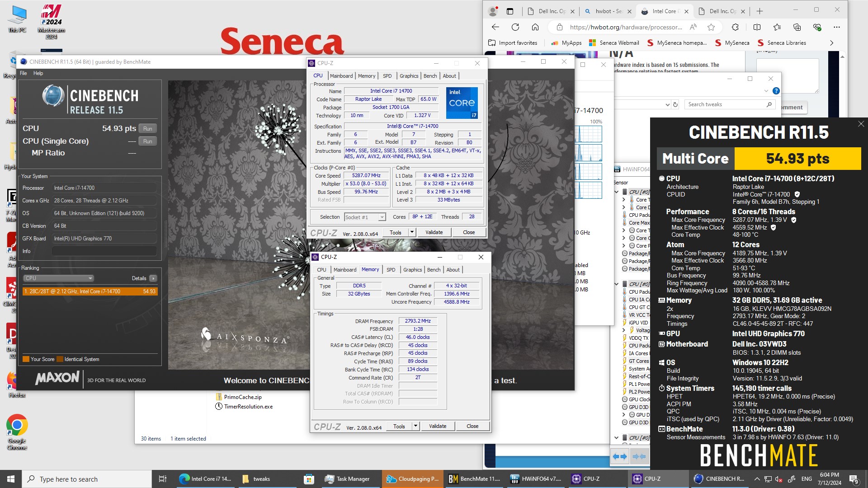Image resolution: width=868 pixels, height=488 pixels.
Task: Open Graphics tab in lower CPU-Z window
Action: tap(412, 270)
